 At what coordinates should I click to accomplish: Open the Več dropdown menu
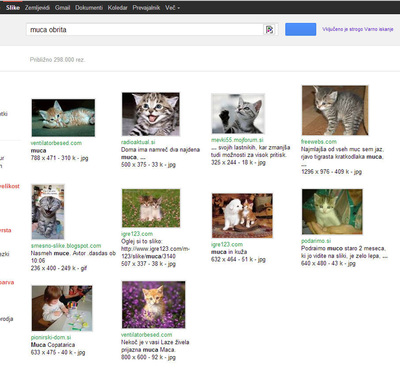tap(172, 7)
